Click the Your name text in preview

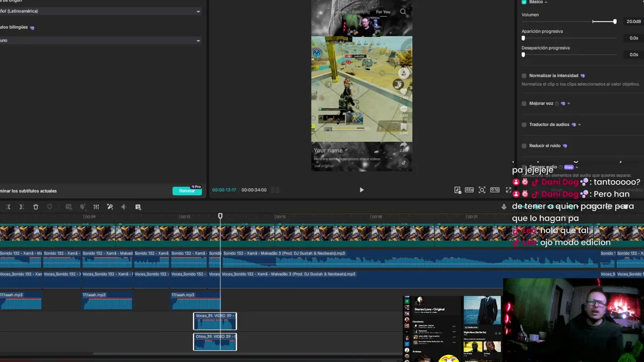(x=328, y=150)
